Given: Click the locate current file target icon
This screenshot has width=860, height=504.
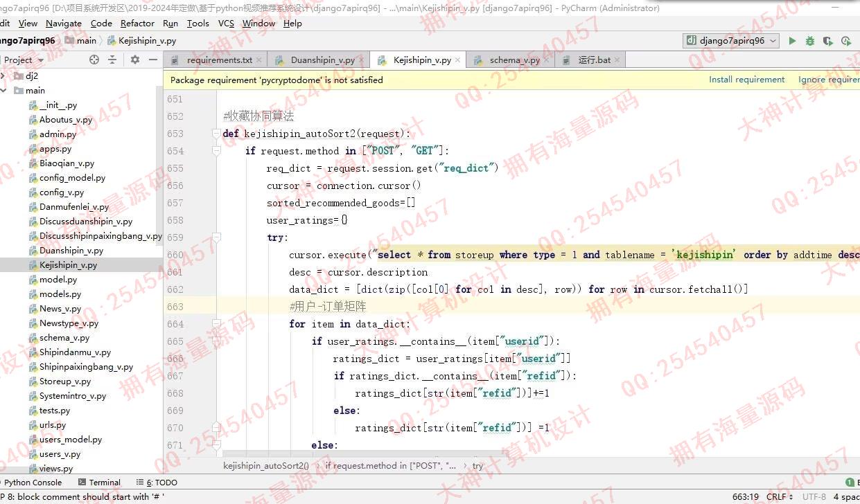Looking at the screenshot, I should (94, 60).
